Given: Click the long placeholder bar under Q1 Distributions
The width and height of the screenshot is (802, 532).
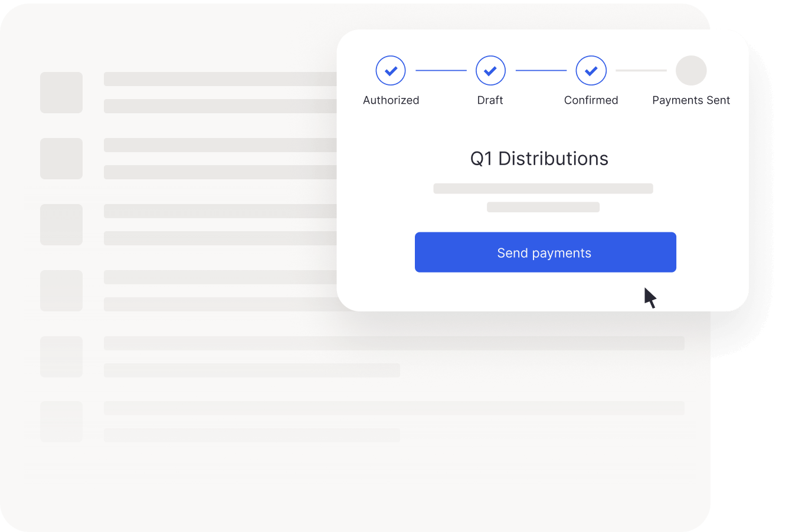Looking at the screenshot, I should point(543,189).
